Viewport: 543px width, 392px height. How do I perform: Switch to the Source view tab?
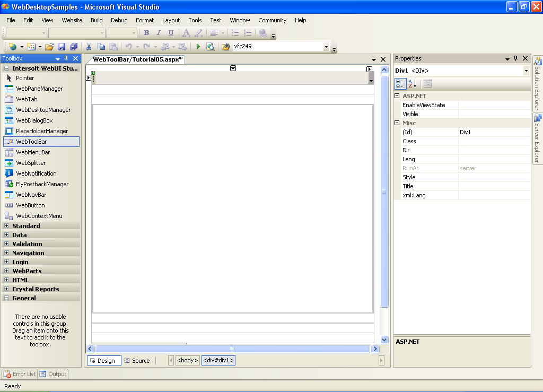(137, 361)
